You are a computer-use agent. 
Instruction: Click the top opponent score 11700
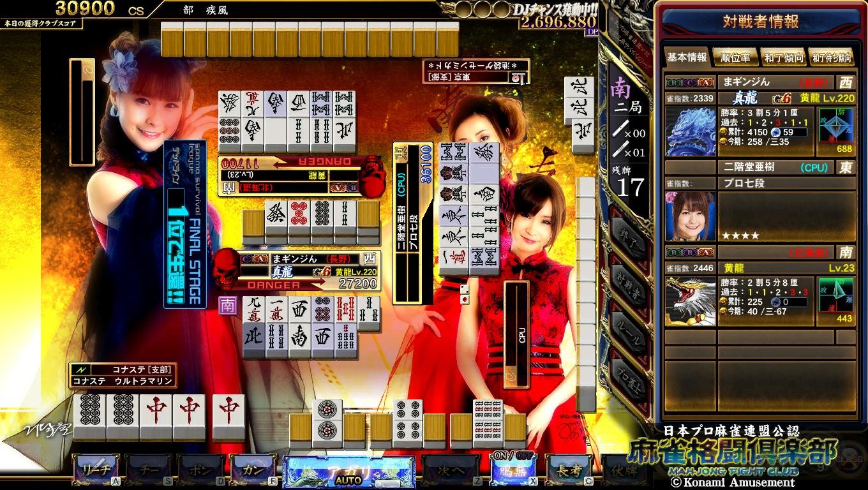point(239,163)
